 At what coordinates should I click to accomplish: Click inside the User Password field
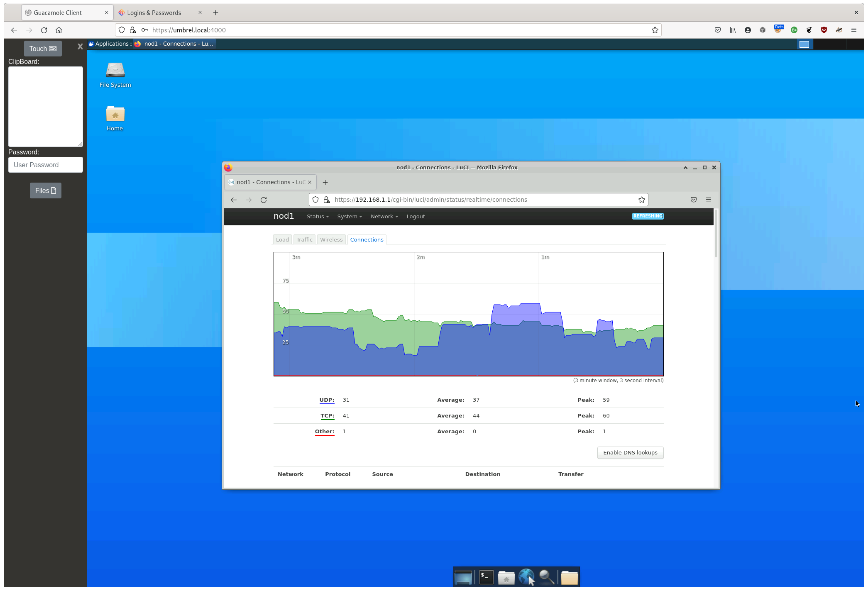click(45, 165)
